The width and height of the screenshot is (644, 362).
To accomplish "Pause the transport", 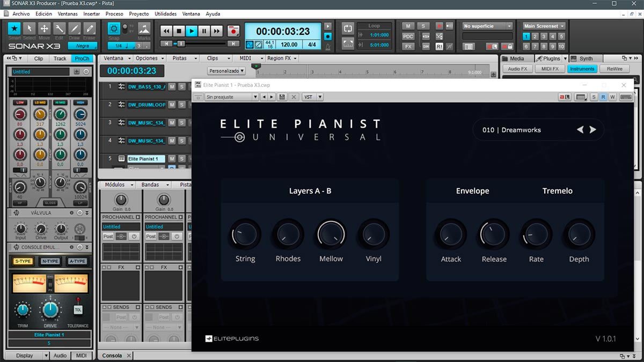I will pos(204,32).
